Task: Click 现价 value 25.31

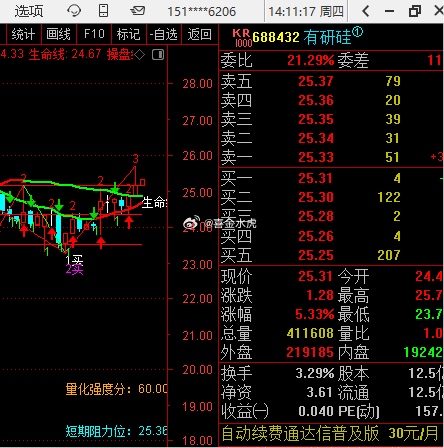Action: [x=315, y=276]
